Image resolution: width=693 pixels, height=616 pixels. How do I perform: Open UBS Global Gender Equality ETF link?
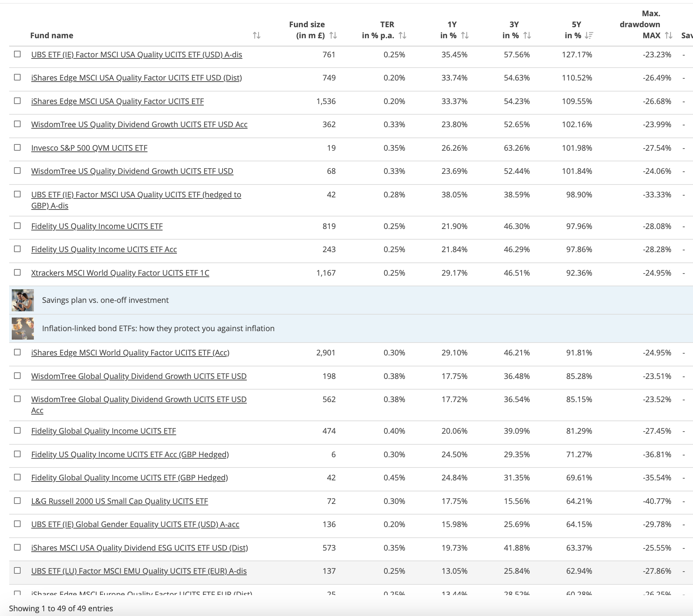[135, 524]
